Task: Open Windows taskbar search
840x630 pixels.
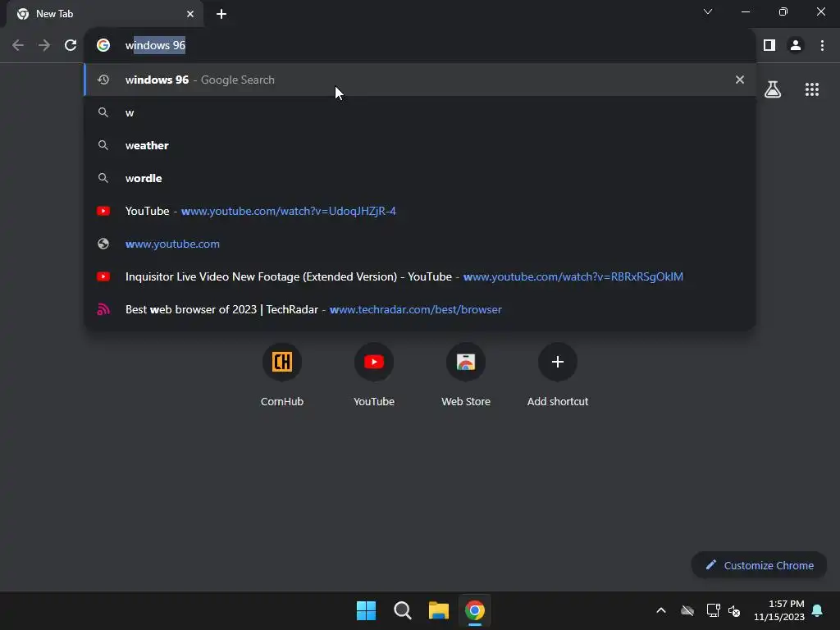Action: click(x=402, y=610)
